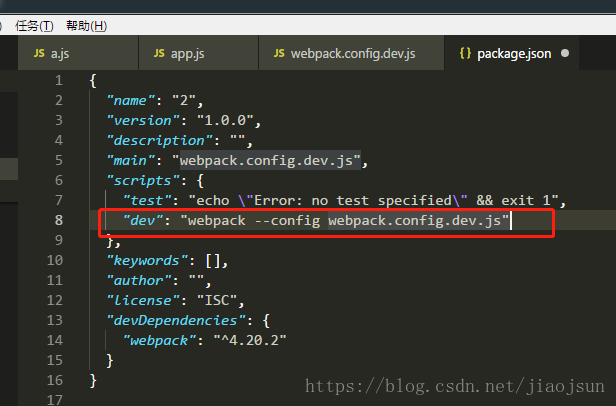The height and width of the screenshot is (406, 616).
Task: Click the "keywords" key
Action: click(x=148, y=261)
